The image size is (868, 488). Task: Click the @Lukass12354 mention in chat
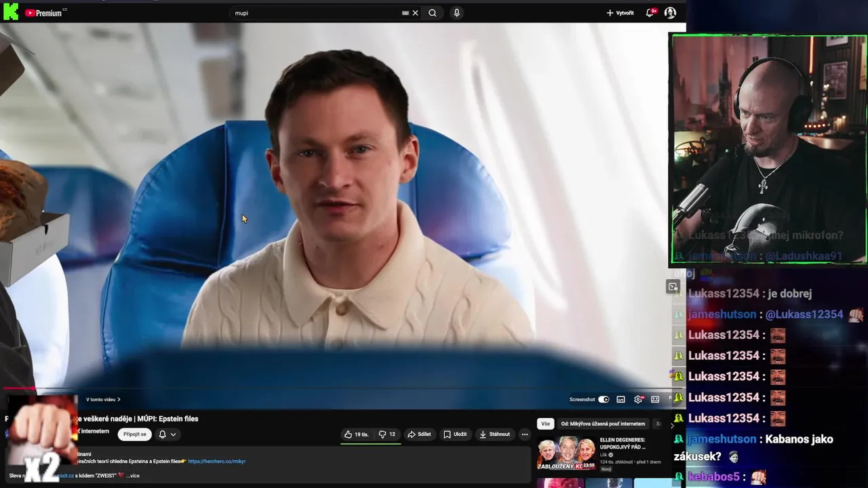coord(804,314)
